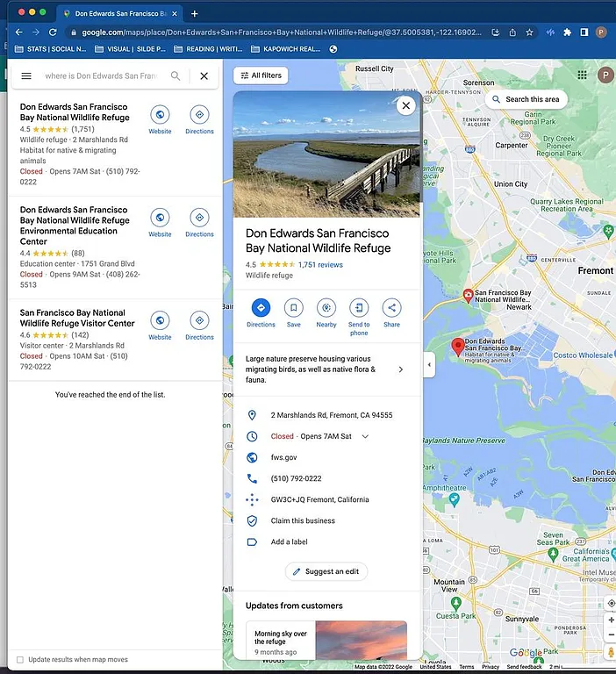This screenshot has width=616, height=674.
Task: Open the refuge boardwalk photo
Action: tap(326, 154)
